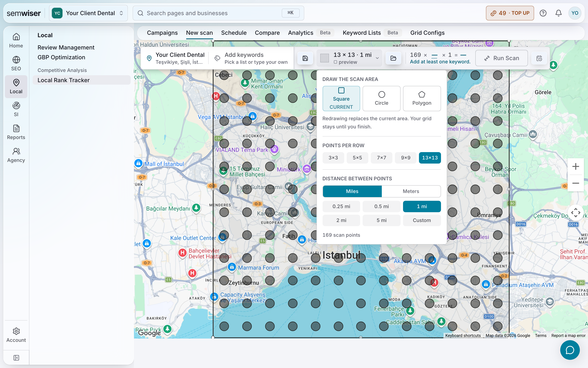Collapse the sidebar panel icon
Image resolution: width=588 pixels, height=368 pixels.
click(16, 358)
